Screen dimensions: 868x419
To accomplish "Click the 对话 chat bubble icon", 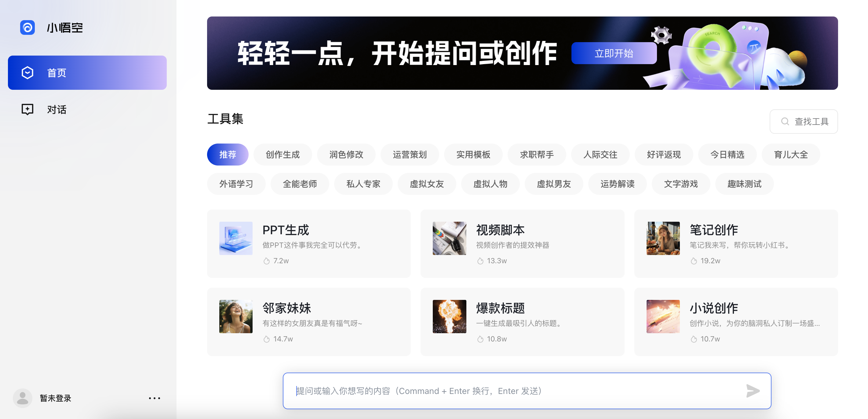I will coord(27,109).
